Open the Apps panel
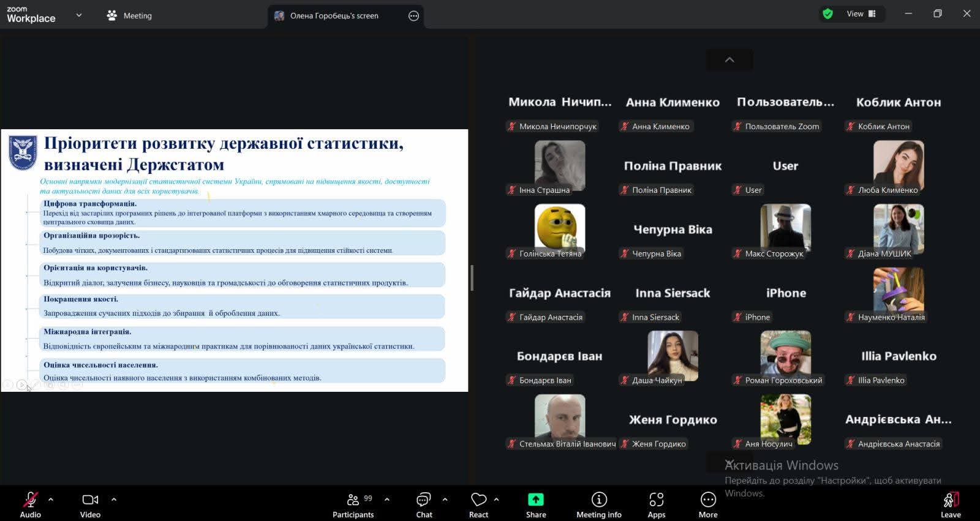The width and height of the screenshot is (980, 521). click(656, 505)
